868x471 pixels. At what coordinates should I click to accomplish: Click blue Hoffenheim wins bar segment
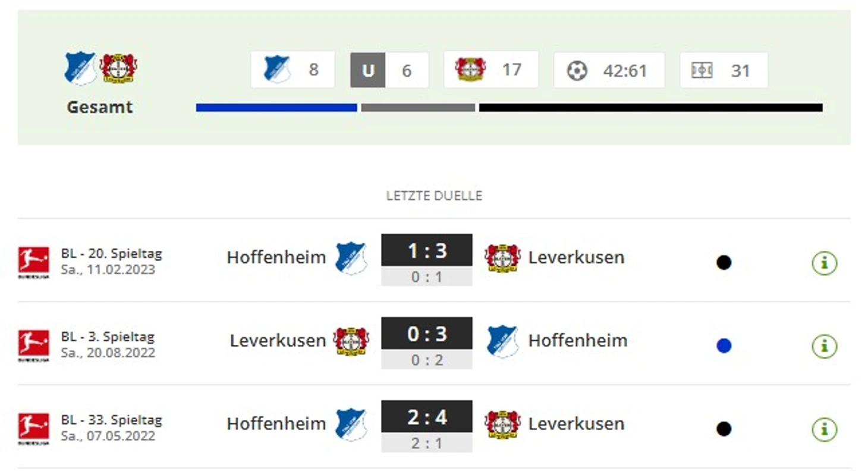coord(276,108)
